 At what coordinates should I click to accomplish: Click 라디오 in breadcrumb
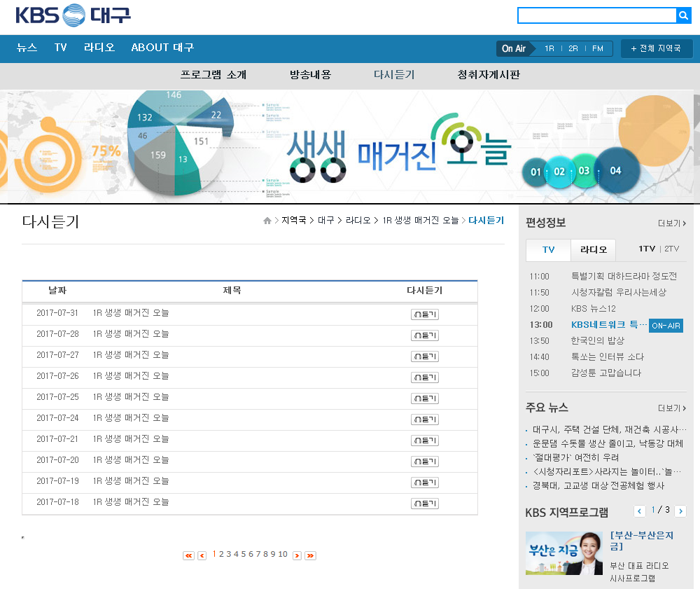358,220
